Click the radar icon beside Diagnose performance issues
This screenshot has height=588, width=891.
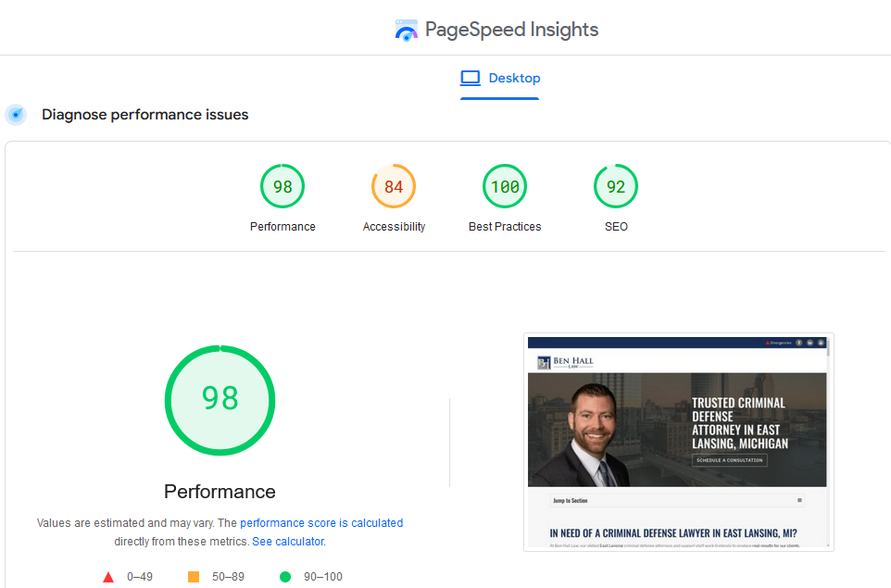coord(15,114)
